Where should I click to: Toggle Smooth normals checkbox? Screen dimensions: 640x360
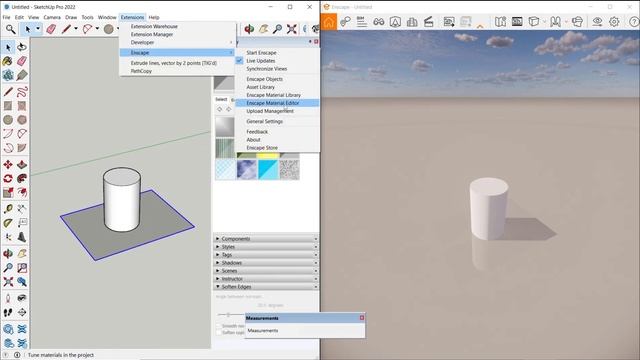[x=219, y=326]
